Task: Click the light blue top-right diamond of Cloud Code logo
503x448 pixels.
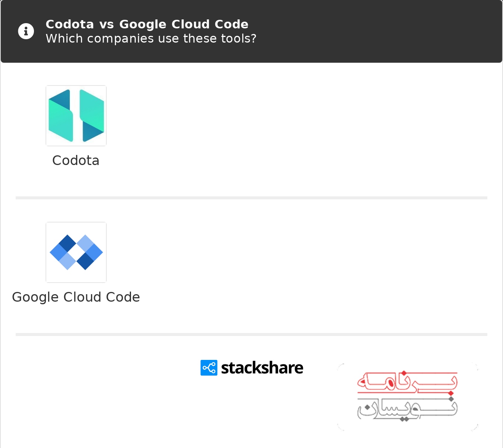Action: [x=85, y=243]
